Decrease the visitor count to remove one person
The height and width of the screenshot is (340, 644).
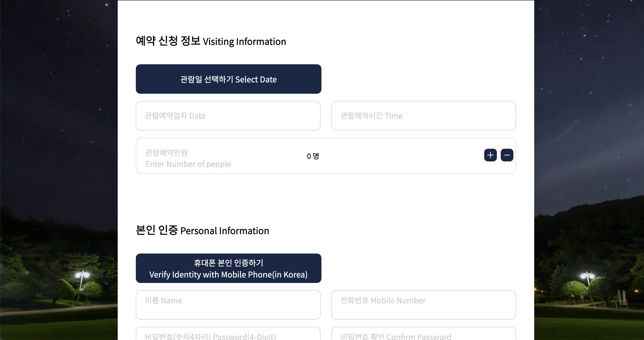click(507, 155)
